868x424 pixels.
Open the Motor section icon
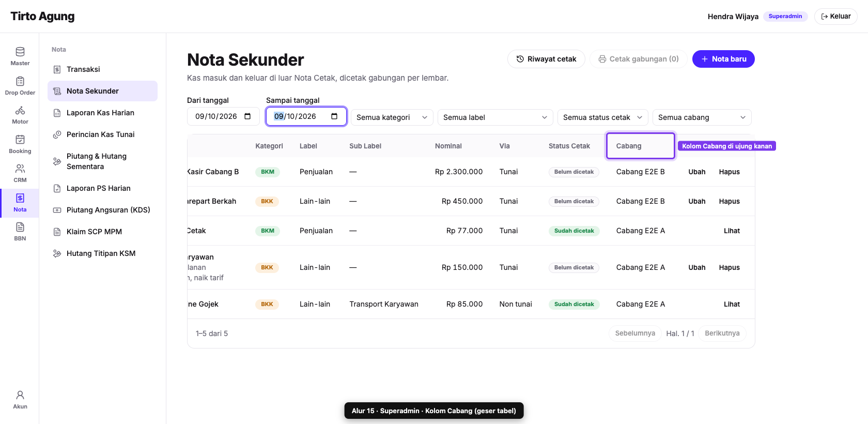(20, 110)
